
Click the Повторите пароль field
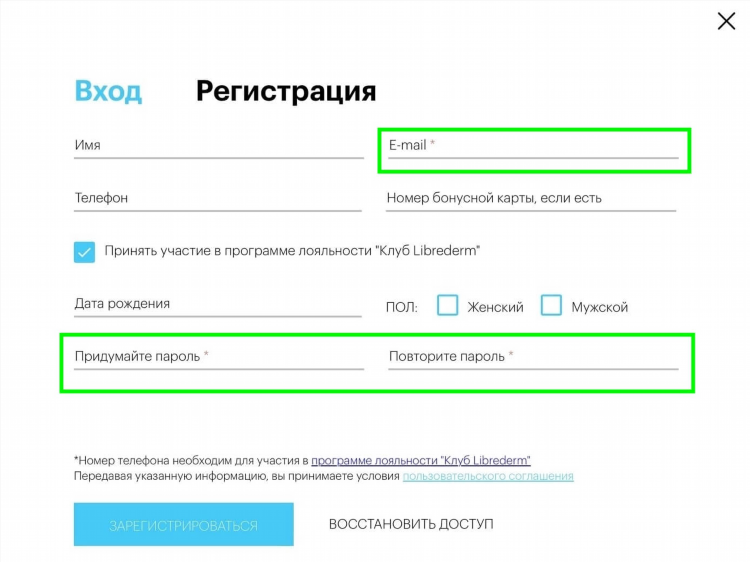(533, 357)
